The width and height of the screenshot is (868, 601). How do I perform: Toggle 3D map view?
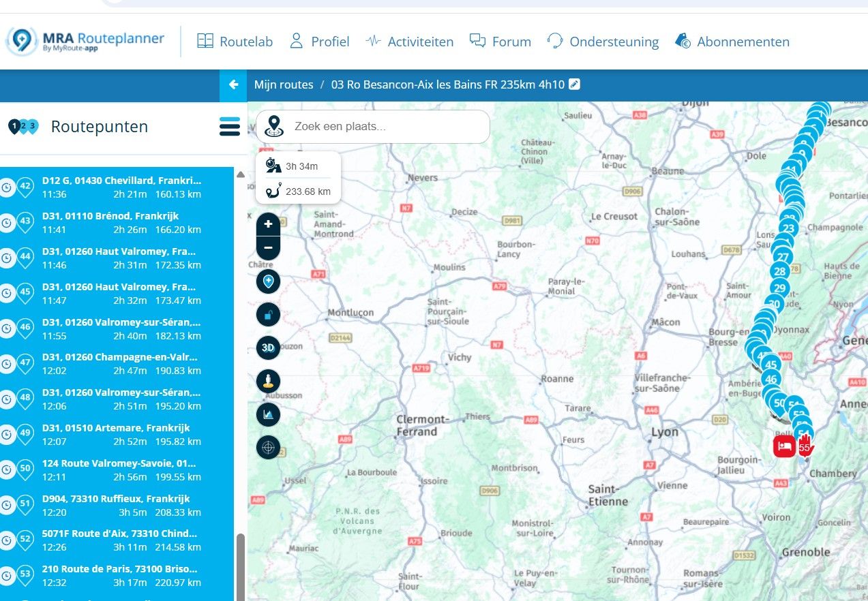point(269,348)
